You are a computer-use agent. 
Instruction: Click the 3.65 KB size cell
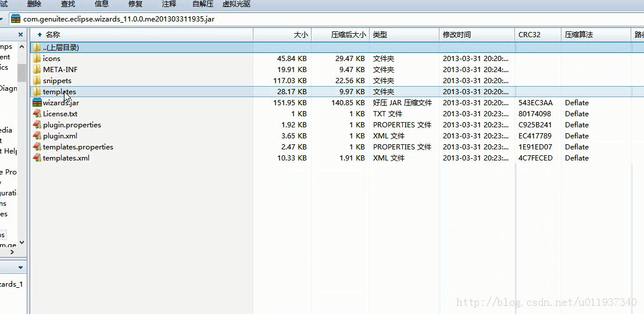(294, 136)
